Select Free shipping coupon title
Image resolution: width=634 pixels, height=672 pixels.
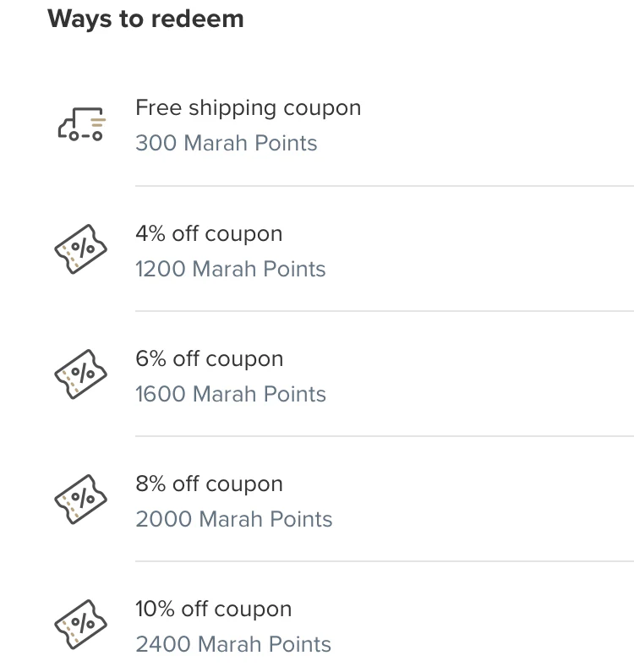click(249, 108)
